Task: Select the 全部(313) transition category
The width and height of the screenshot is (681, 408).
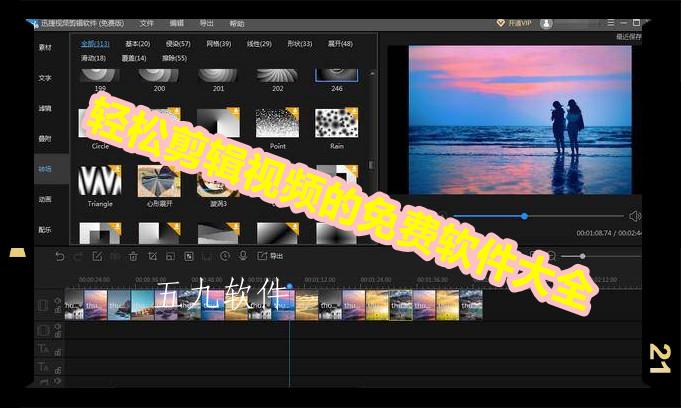Action: (x=95, y=43)
